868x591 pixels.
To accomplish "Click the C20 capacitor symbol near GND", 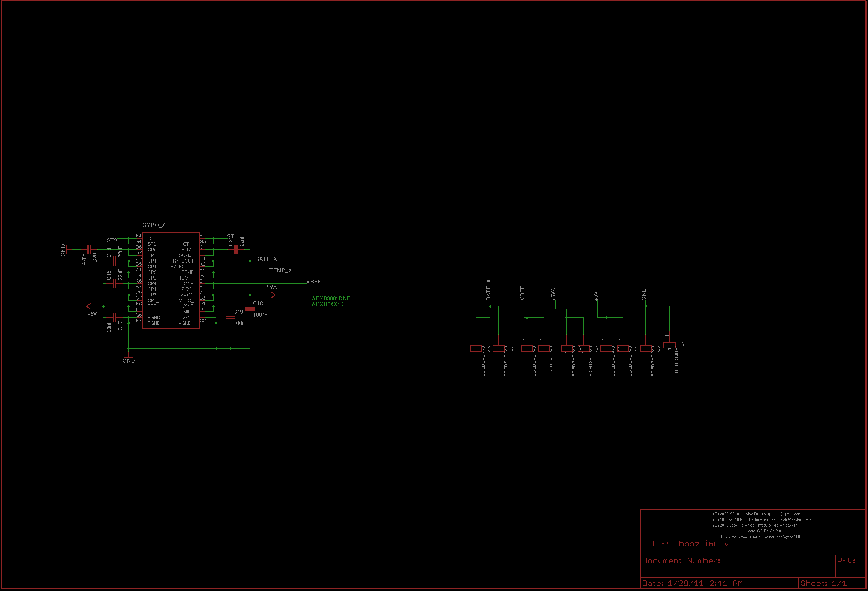I will pos(89,250).
